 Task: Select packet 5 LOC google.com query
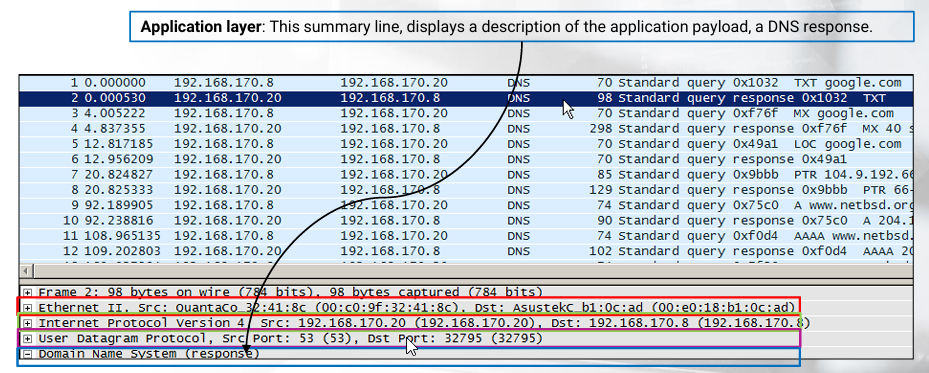click(x=466, y=144)
